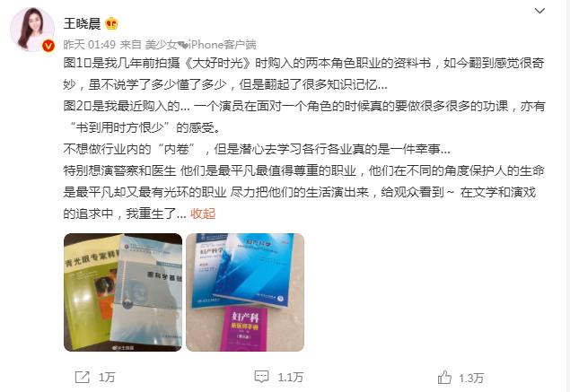Click the repost share icon
570x392 pixels.
[83, 377]
